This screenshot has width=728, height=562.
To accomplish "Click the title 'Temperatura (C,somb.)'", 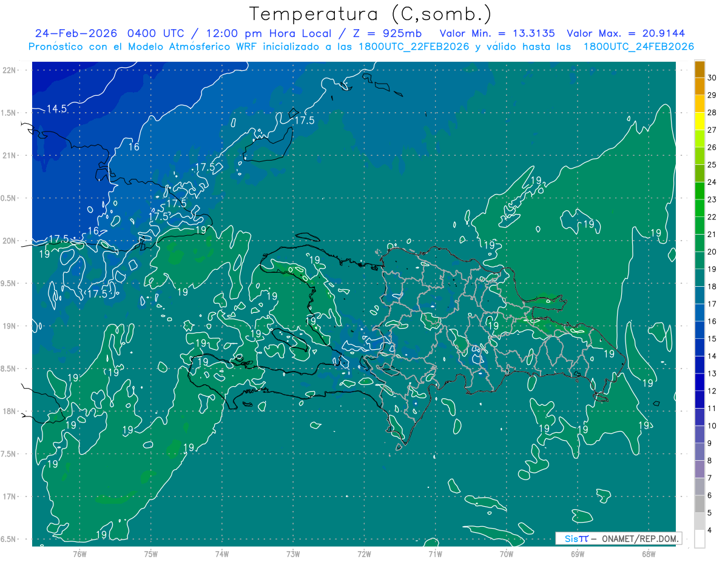I will (371, 14).
